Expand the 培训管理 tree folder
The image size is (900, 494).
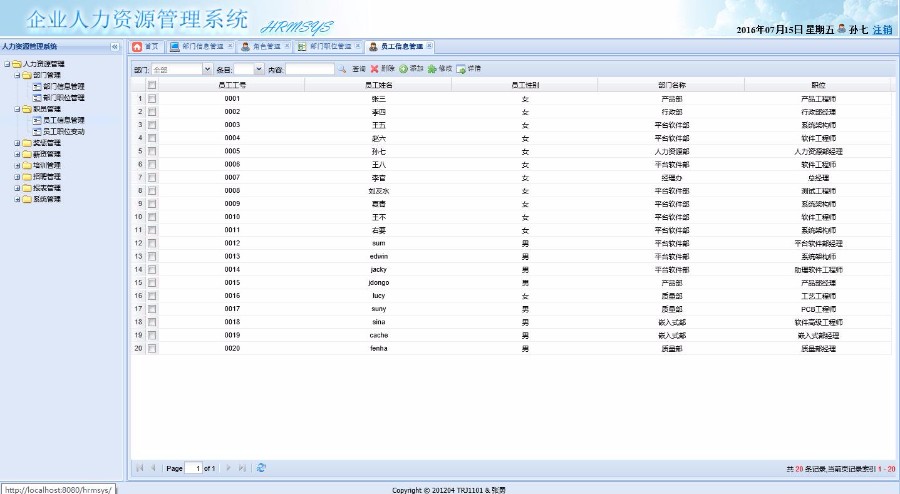coord(17,166)
